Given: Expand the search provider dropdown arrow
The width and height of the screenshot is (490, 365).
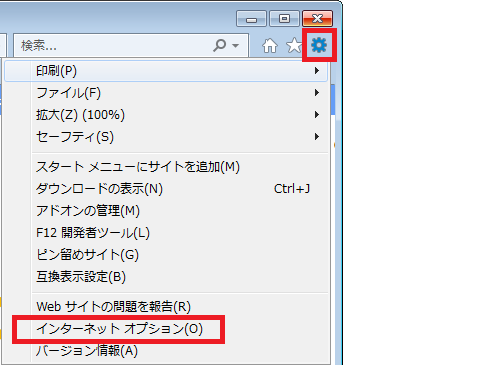Looking at the screenshot, I should 236,46.
